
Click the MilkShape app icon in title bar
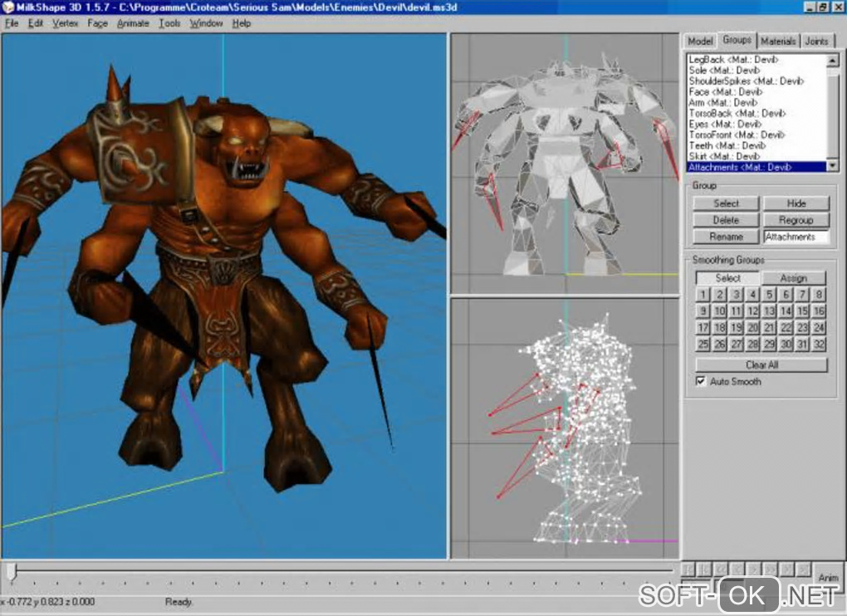[x=9, y=7]
